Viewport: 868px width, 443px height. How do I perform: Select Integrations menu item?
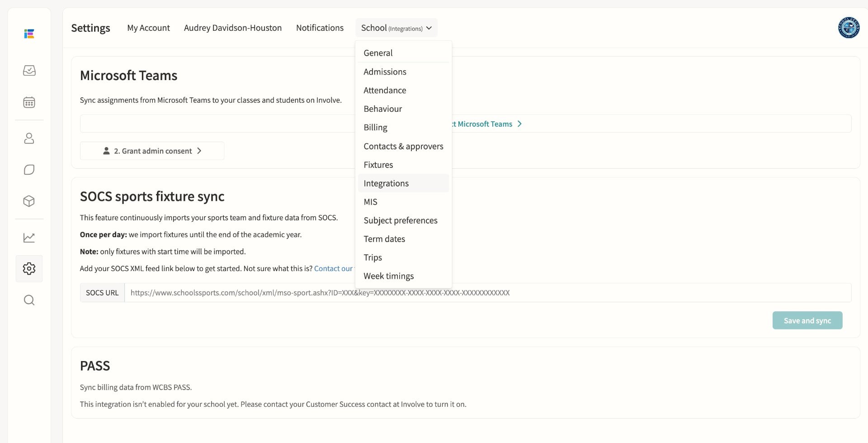click(x=403, y=183)
